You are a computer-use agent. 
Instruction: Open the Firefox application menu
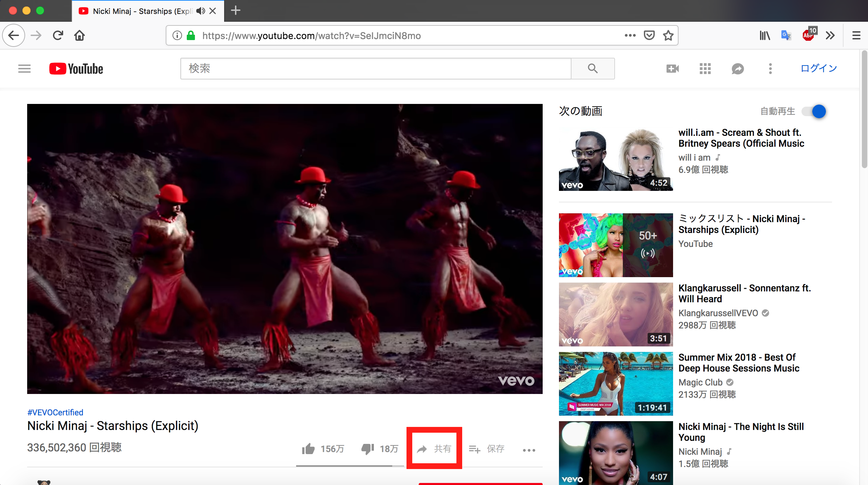(x=856, y=35)
